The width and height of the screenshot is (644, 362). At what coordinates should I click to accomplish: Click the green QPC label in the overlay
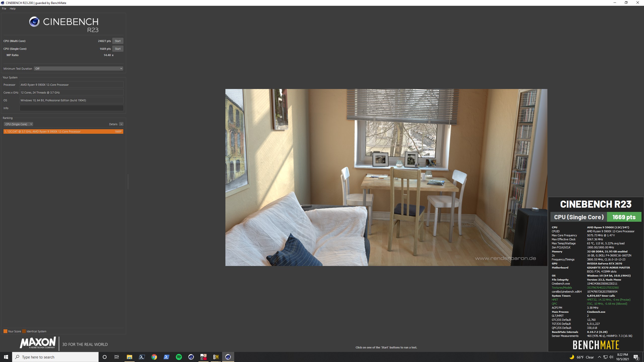tap(554, 304)
